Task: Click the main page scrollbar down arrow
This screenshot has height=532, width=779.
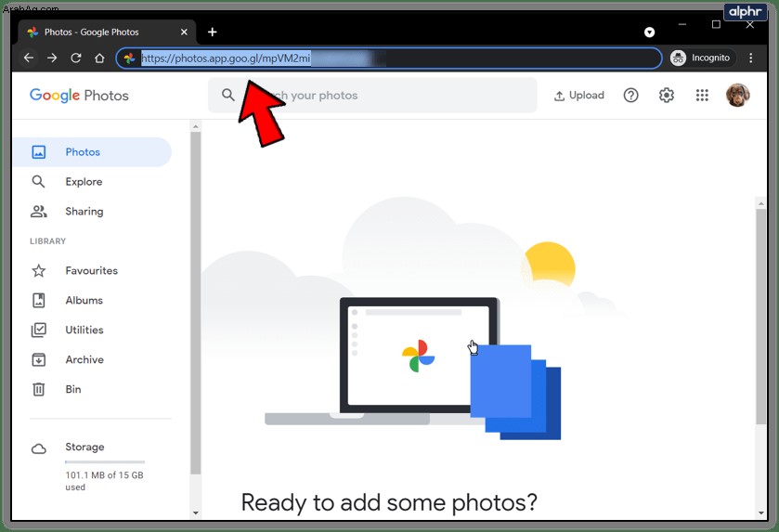Action: coord(761,513)
